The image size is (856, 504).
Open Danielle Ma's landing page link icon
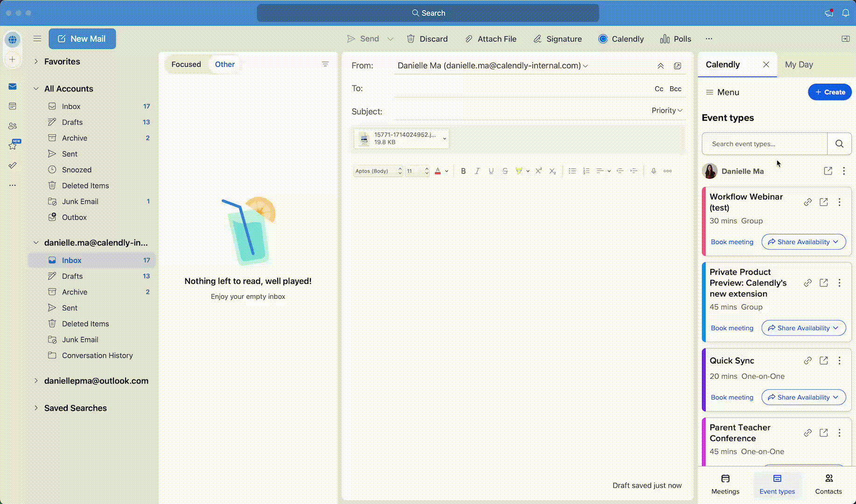(828, 171)
